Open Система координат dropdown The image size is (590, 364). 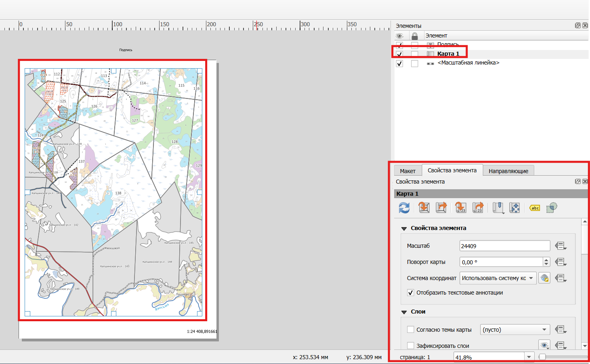tap(498, 278)
